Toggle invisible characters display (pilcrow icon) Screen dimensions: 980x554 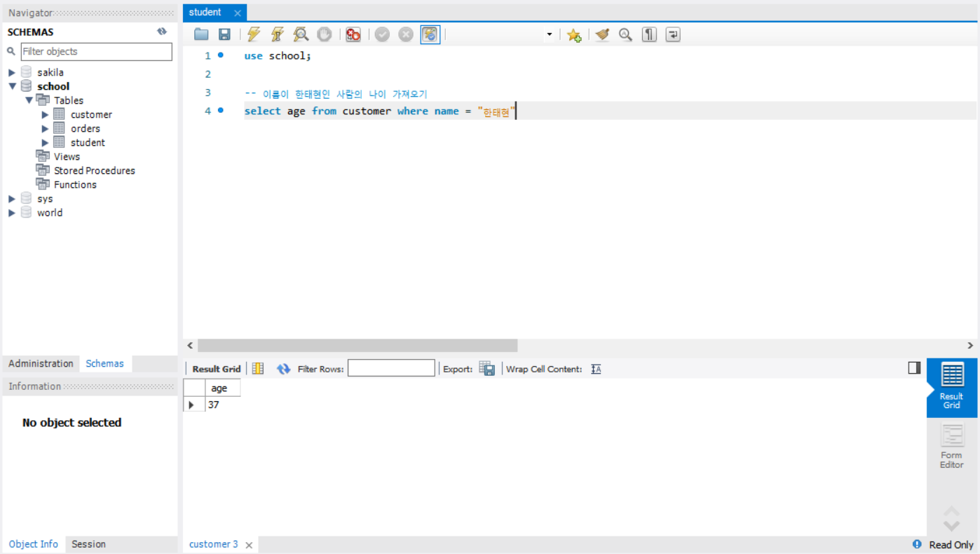click(649, 34)
